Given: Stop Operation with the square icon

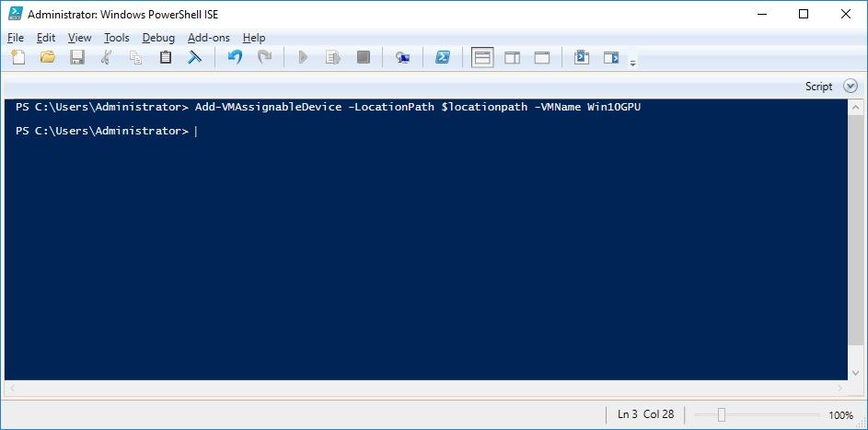Looking at the screenshot, I should [x=364, y=57].
